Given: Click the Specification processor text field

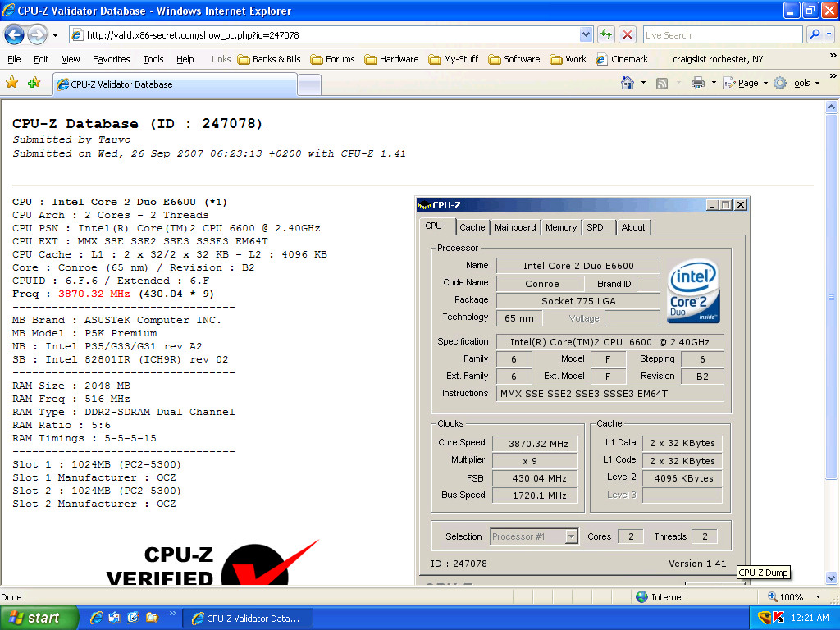Looking at the screenshot, I should pos(609,342).
